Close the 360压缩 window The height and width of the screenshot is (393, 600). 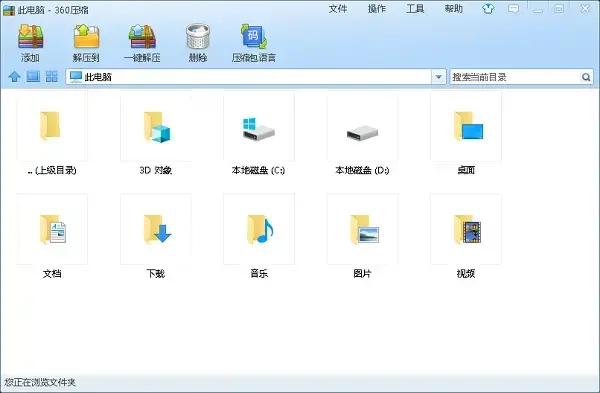tap(585, 8)
